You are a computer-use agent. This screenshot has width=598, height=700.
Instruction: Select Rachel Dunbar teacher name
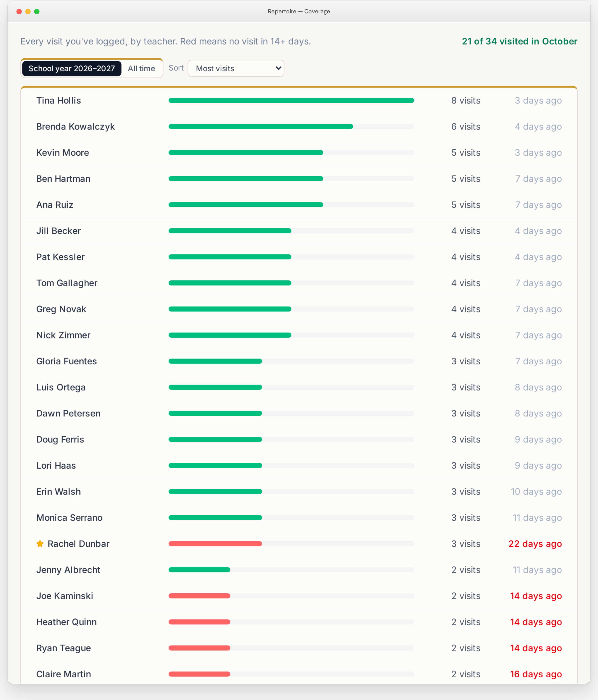pos(79,544)
